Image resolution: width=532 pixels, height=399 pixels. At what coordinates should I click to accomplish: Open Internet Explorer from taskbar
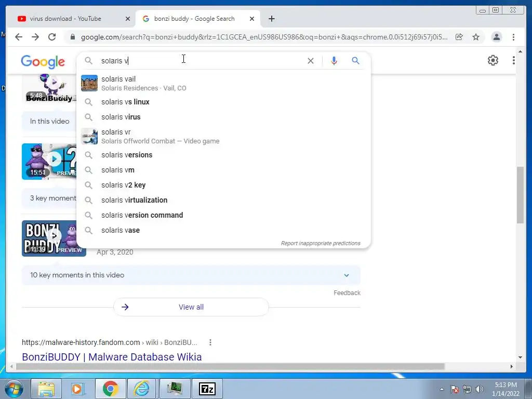click(142, 389)
